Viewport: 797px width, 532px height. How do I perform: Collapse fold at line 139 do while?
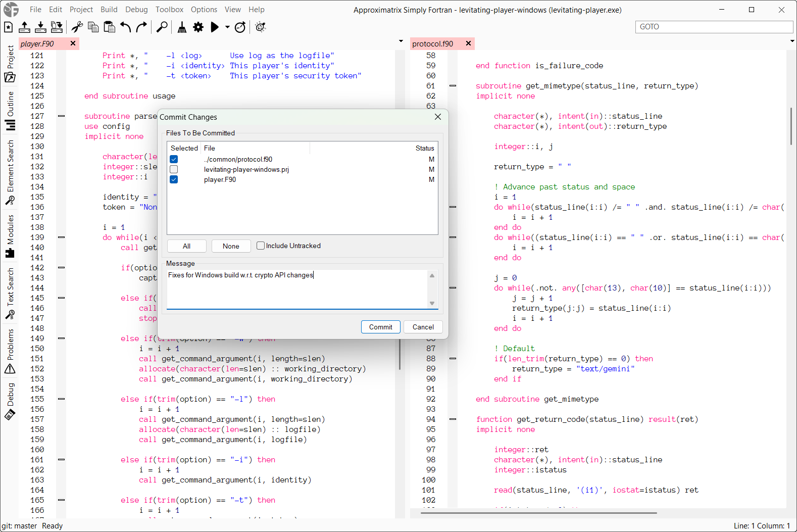[62, 237]
